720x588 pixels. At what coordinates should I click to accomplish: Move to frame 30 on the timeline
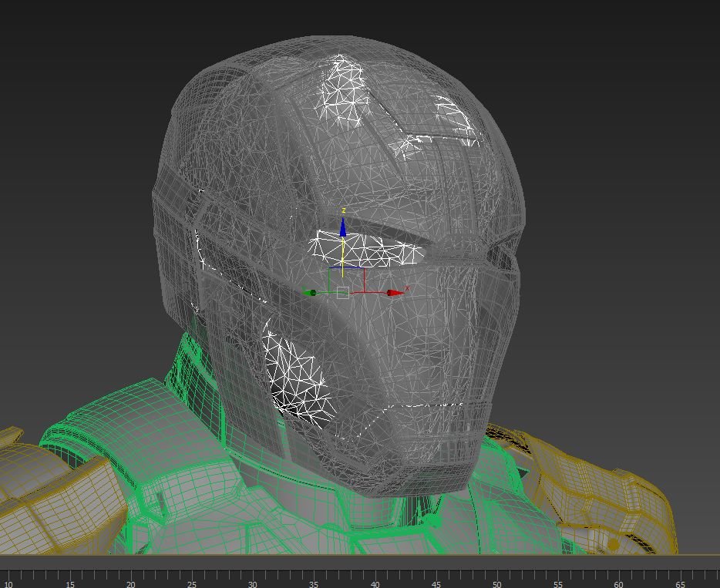point(253,584)
